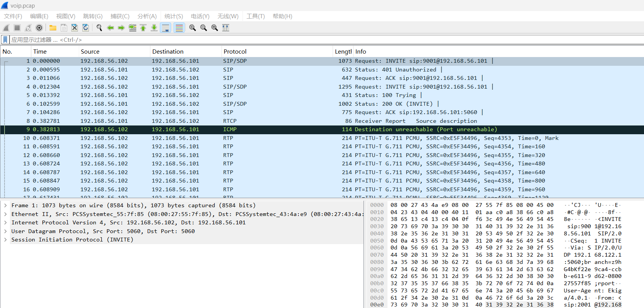Open the 帮助(H) menu

pos(282,16)
